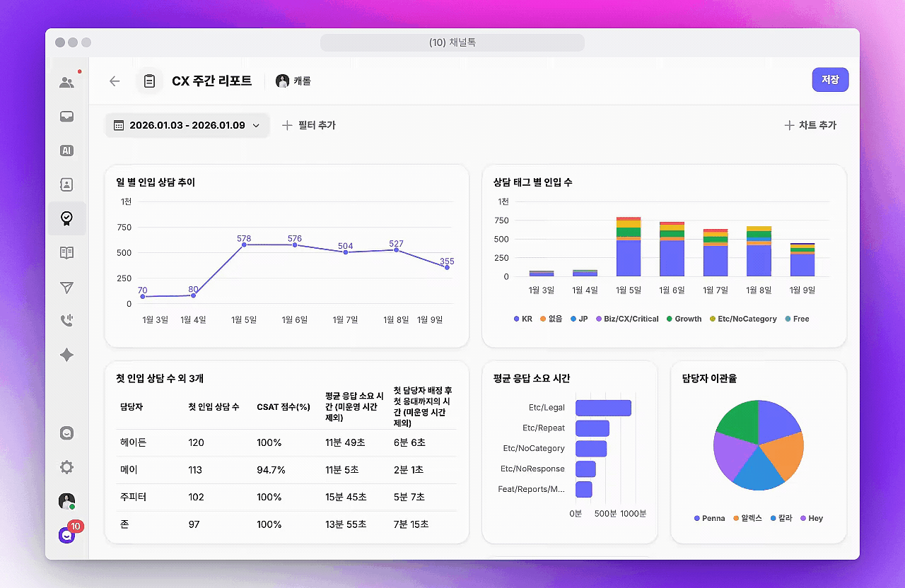Go back with the left arrow
The image size is (905, 588).
point(115,81)
